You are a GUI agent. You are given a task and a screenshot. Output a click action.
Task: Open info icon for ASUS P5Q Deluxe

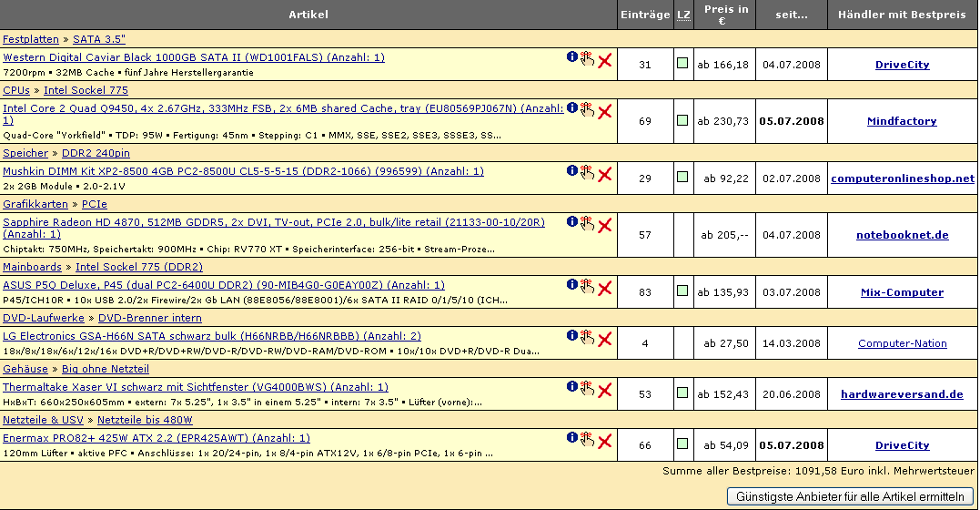tap(571, 285)
